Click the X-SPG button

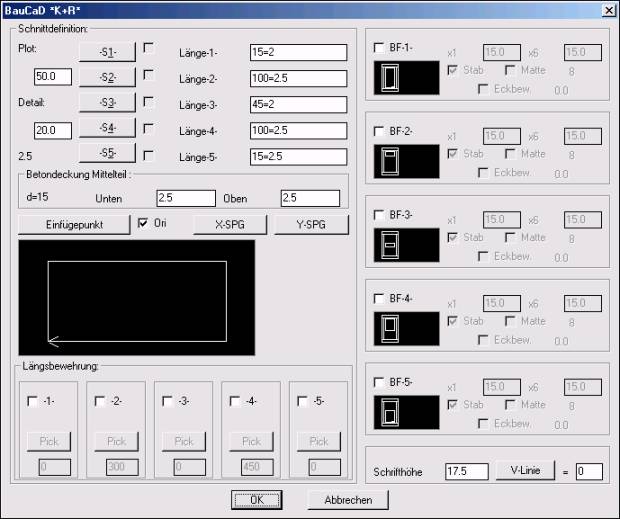[230, 225]
